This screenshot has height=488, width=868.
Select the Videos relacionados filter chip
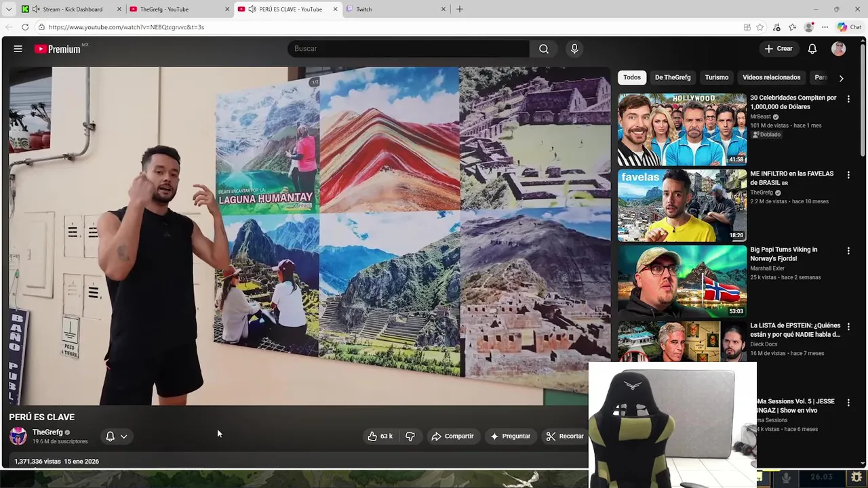[x=771, y=77]
